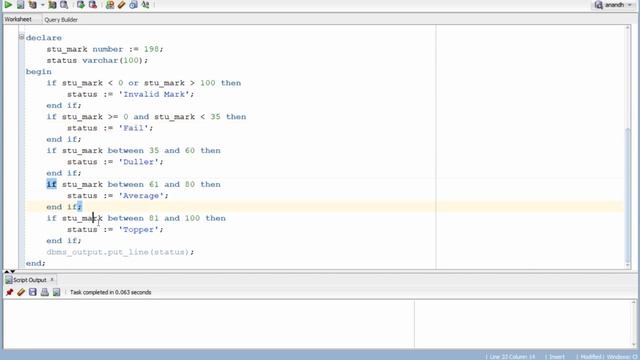Click the run icon in the Script Output toolbar
This screenshot has height=360, width=640.
click(x=56, y=292)
